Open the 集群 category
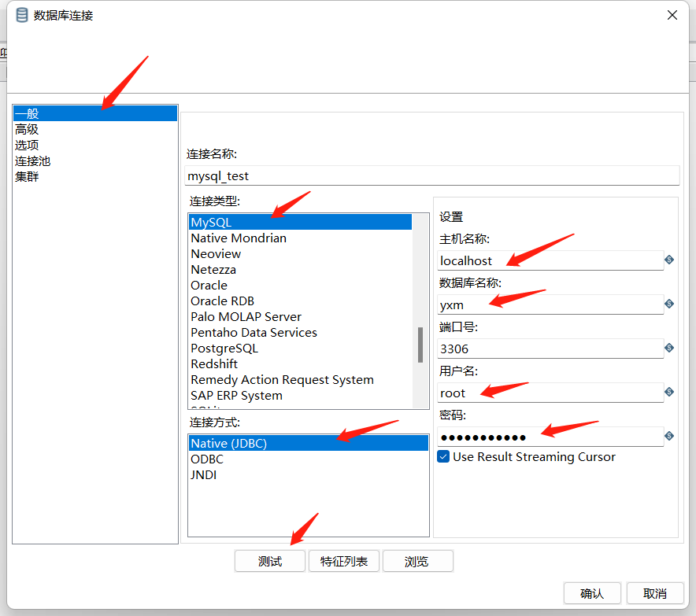 (x=95, y=176)
